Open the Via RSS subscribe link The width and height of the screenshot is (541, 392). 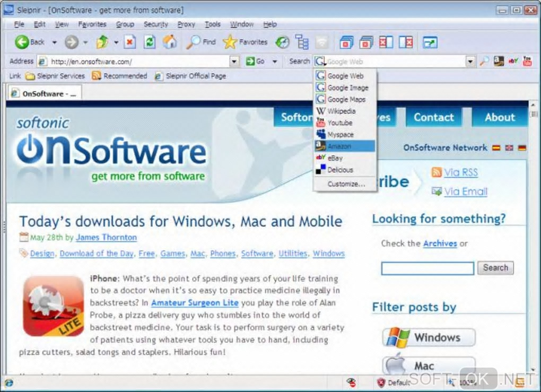460,172
